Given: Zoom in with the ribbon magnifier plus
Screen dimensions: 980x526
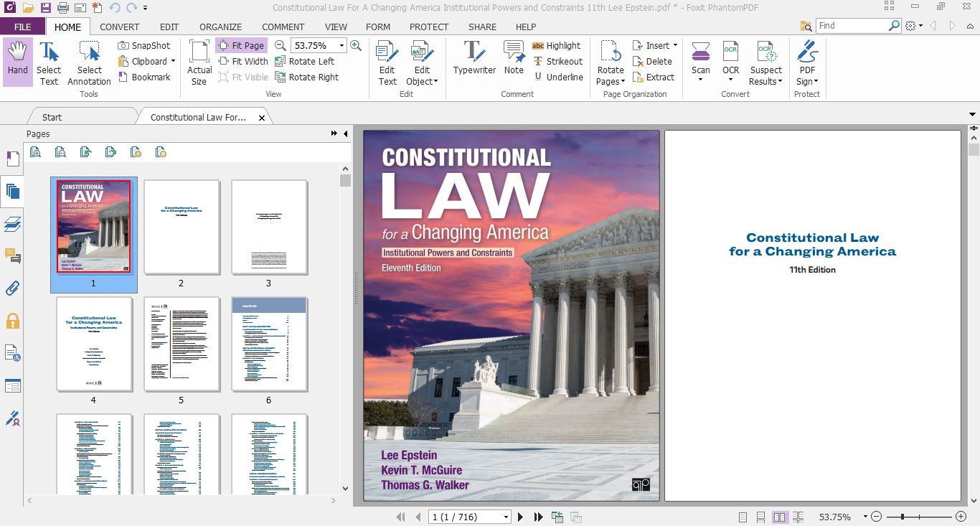Looking at the screenshot, I should (355, 45).
